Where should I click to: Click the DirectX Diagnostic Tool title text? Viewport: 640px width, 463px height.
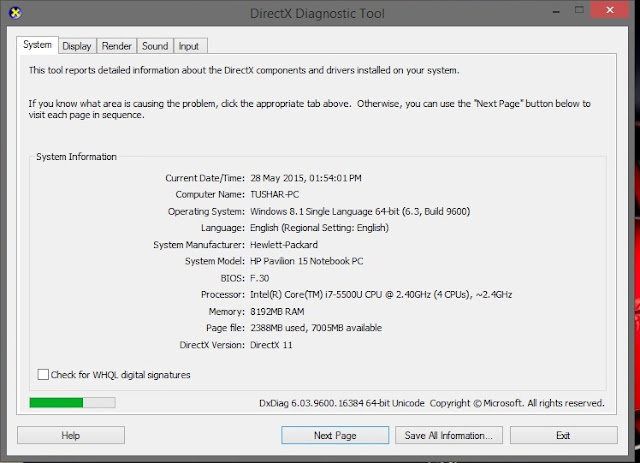(317, 13)
